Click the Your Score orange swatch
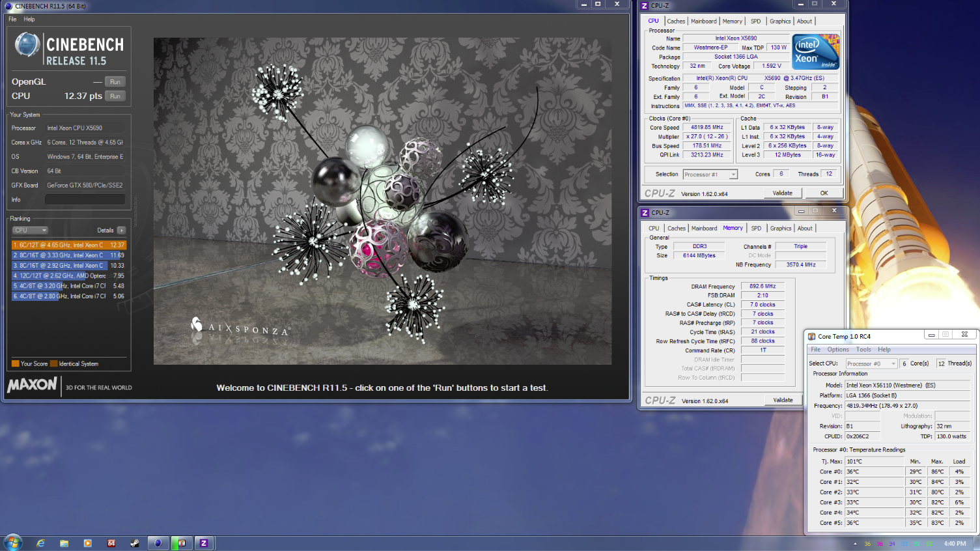 tap(16, 363)
